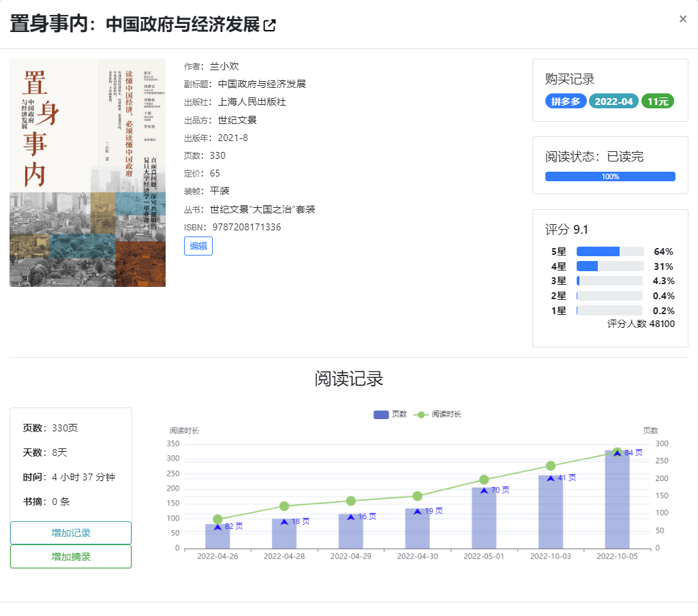Click the 定价 value 65
Image resolution: width=698 pixels, height=616 pixels.
(215, 173)
